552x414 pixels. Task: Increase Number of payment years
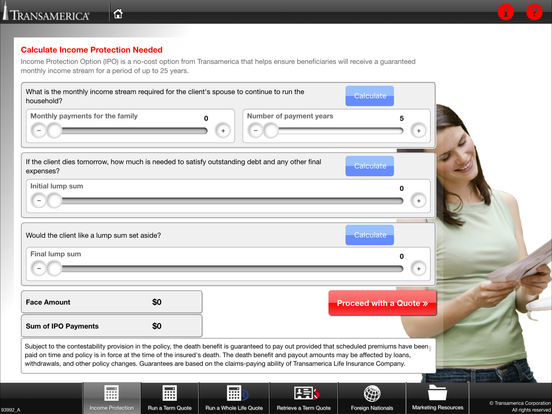point(419,131)
